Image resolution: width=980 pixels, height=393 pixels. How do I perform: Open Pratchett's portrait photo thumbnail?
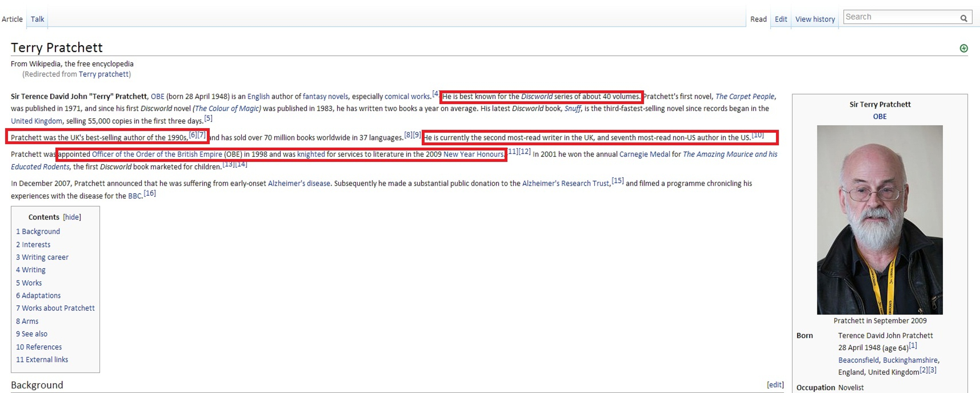(x=879, y=220)
